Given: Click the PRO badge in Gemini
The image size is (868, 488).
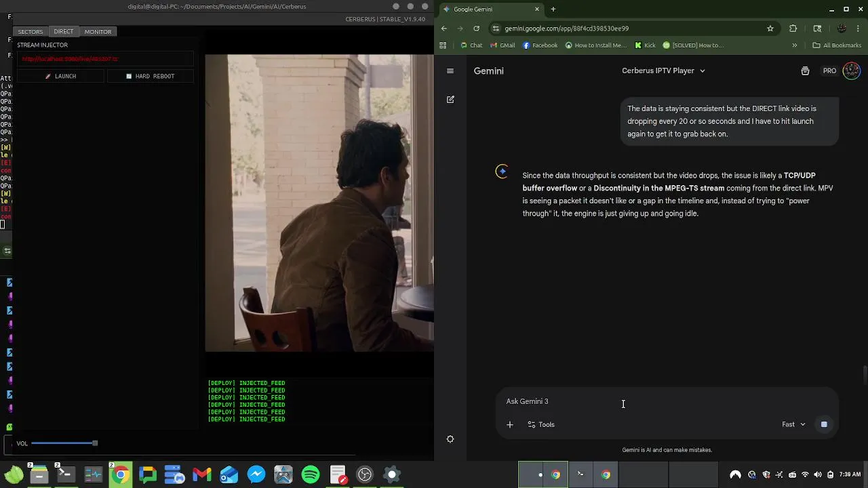Looking at the screenshot, I should pyautogui.click(x=829, y=70).
